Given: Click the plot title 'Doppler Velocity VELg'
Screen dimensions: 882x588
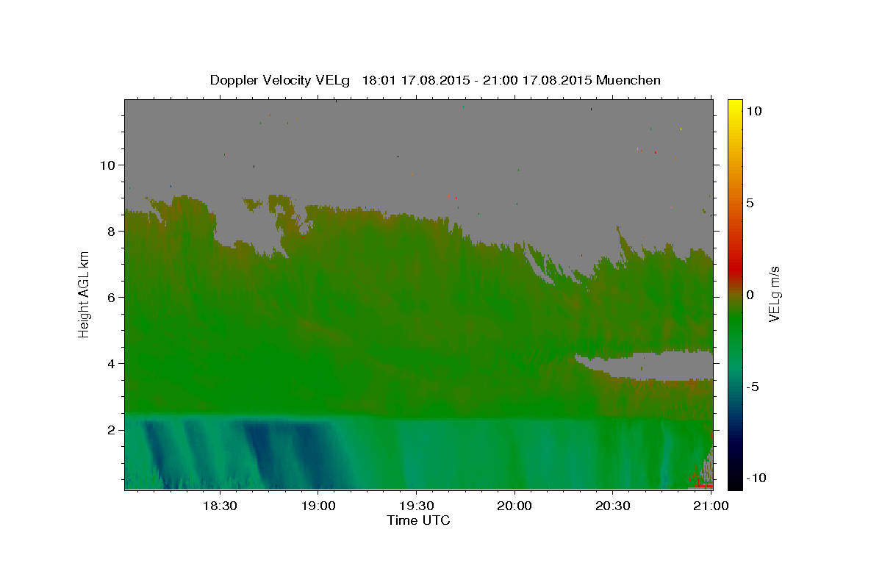Looking at the screenshot, I should coord(280,80).
